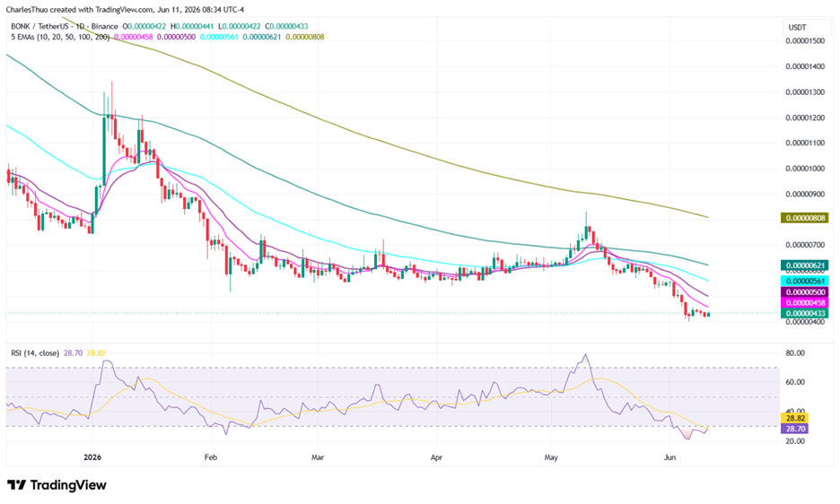Click the CharlesThuo created with TradingView.com caption
Viewport: 840px width, 504px height.
click(125, 10)
